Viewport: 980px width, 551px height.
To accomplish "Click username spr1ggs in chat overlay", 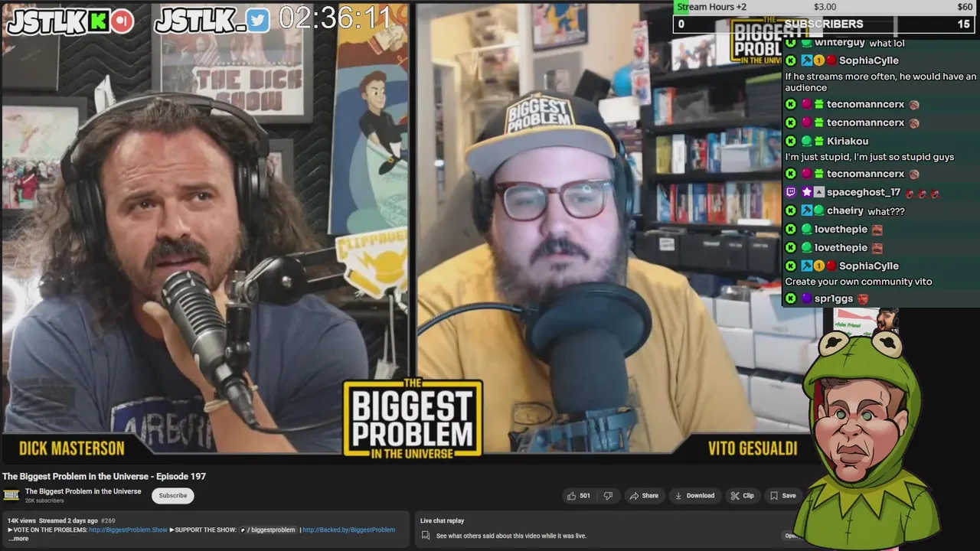I will point(834,298).
